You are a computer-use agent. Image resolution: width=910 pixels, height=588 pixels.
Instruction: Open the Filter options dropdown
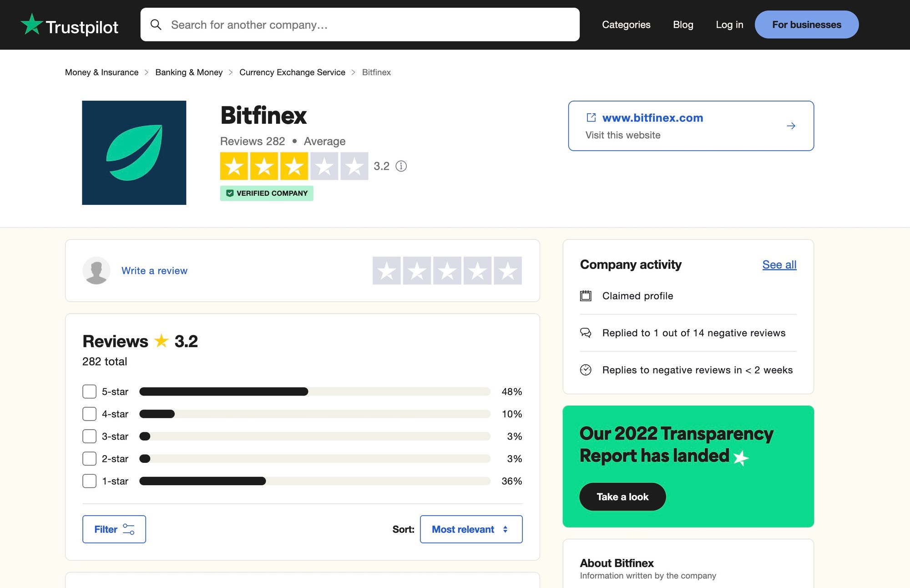[x=113, y=529]
